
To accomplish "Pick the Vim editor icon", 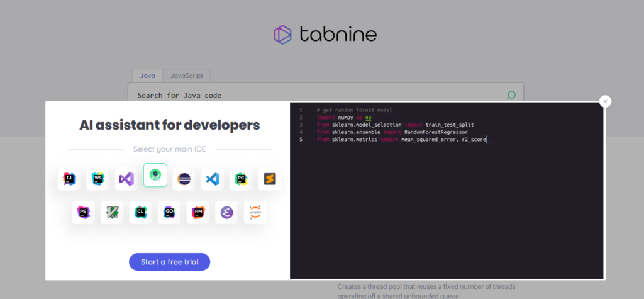I will [x=112, y=212].
